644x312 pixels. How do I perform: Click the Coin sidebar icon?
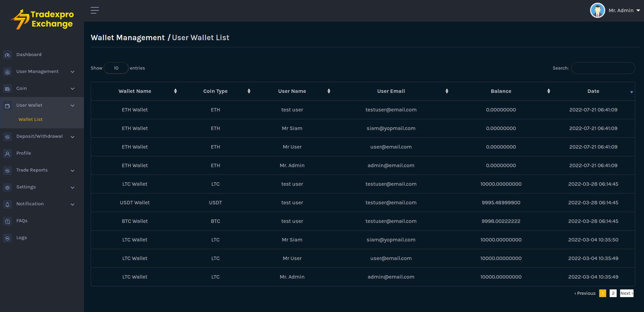(x=7, y=88)
